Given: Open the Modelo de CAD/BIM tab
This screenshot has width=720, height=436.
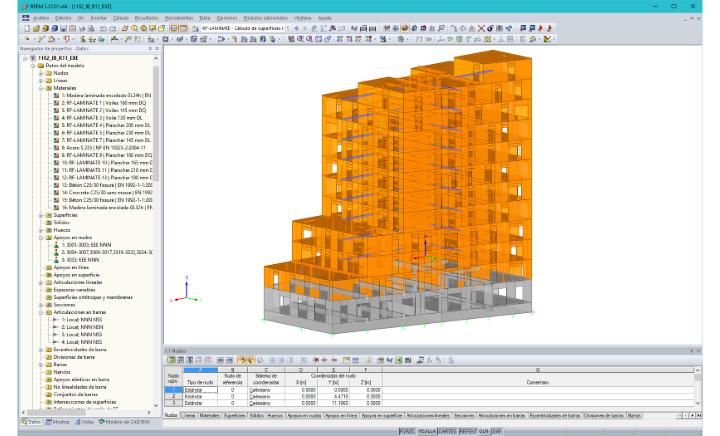Looking at the screenshot, I should [124, 422].
